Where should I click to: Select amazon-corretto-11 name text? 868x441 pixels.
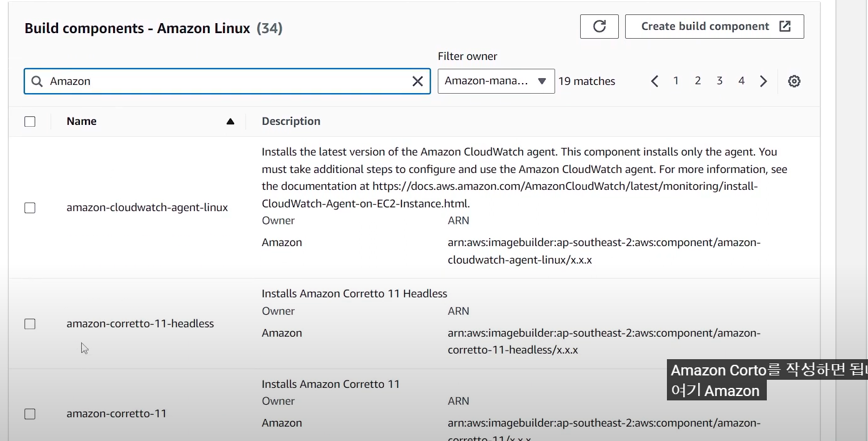click(117, 414)
